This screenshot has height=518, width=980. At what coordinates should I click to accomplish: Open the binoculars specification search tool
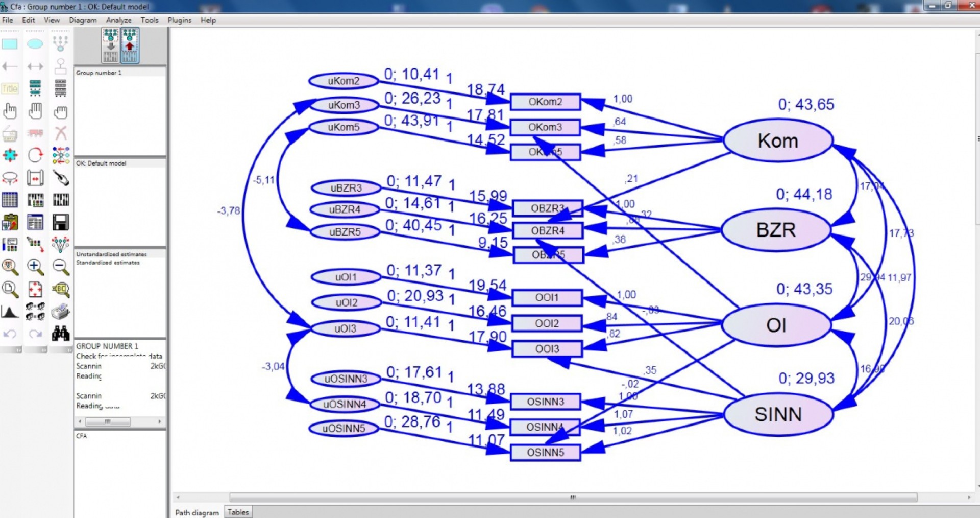60,334
